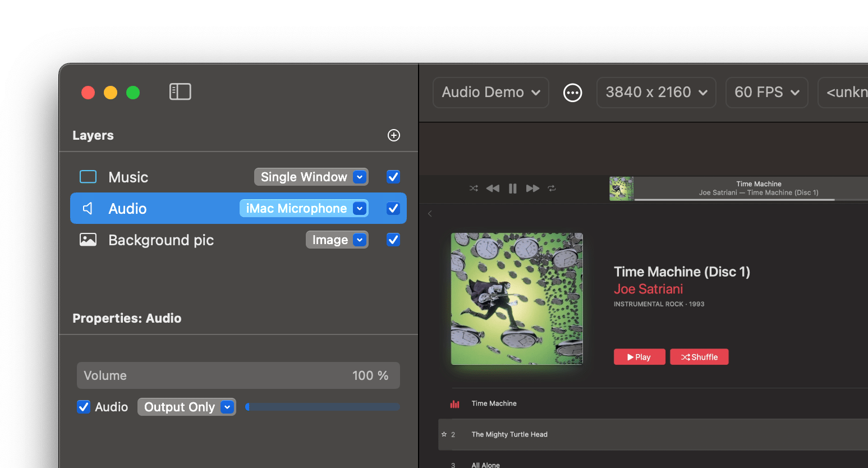
Task: Toggle the sidebar panel icon
Action: coord(180,91)
